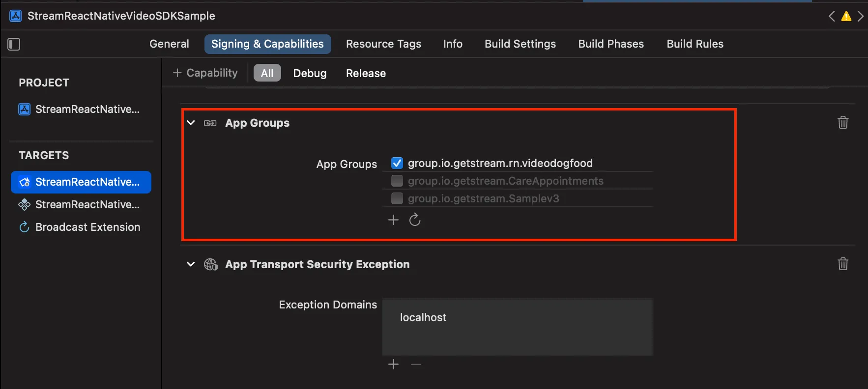Collapse the App Groups section

pyautogui.click(x=191, y=123)
